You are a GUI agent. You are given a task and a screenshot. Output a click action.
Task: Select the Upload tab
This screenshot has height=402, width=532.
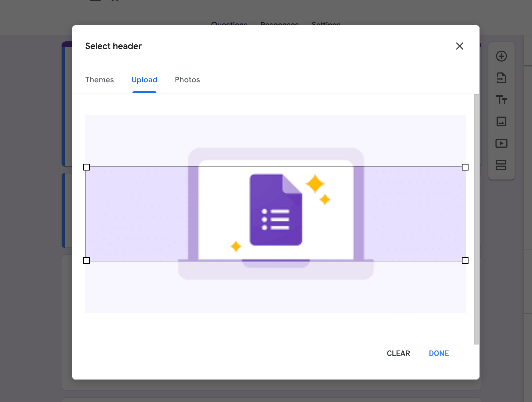[x=144, y=80]
